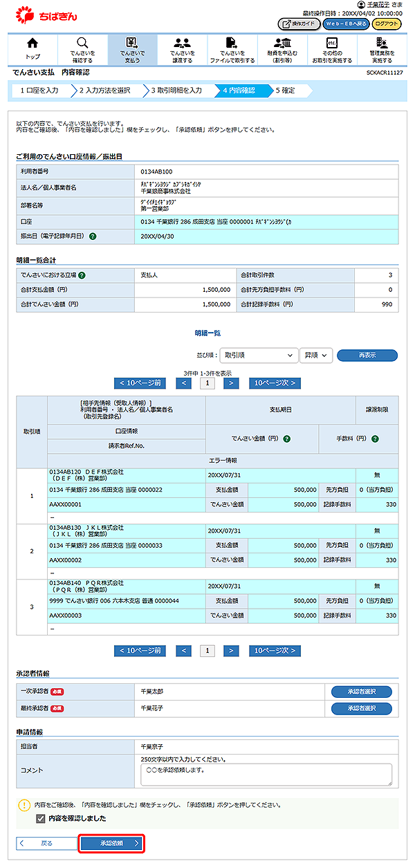Image resolution: width=415 pixels, height=868 pixels.
Task: Click the ログアウト button
Action: coord(386,24)
